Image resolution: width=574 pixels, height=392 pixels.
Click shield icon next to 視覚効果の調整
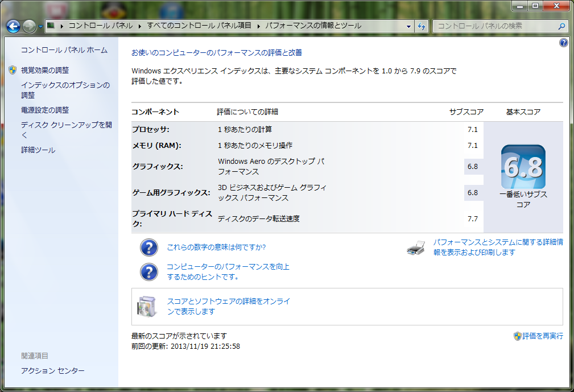pyautogui.click(x=13, y=70)
